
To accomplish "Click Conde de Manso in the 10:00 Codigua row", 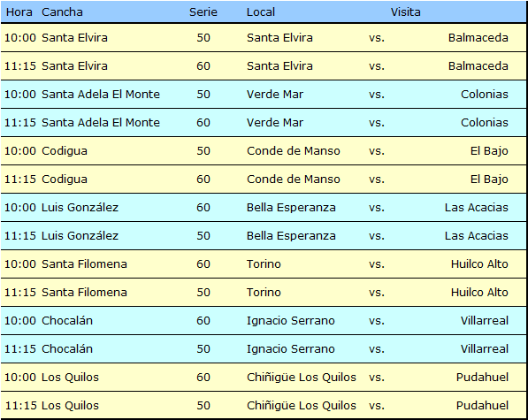I will (294, 151).
